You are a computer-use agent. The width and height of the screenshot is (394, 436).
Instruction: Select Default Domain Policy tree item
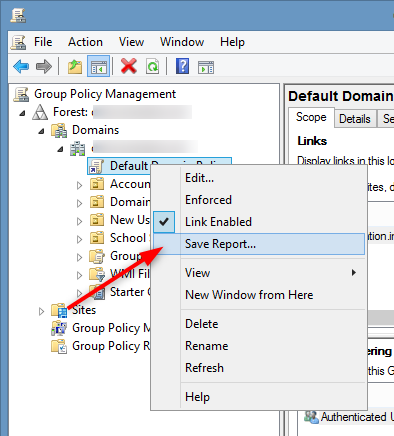coord(159,166)
